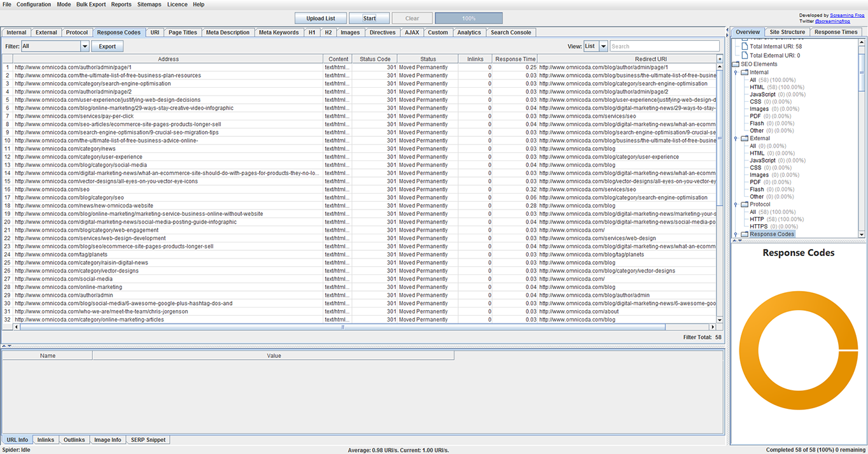
Task: Click the orange Response Codes donut chart
Action: click(799, 350)
